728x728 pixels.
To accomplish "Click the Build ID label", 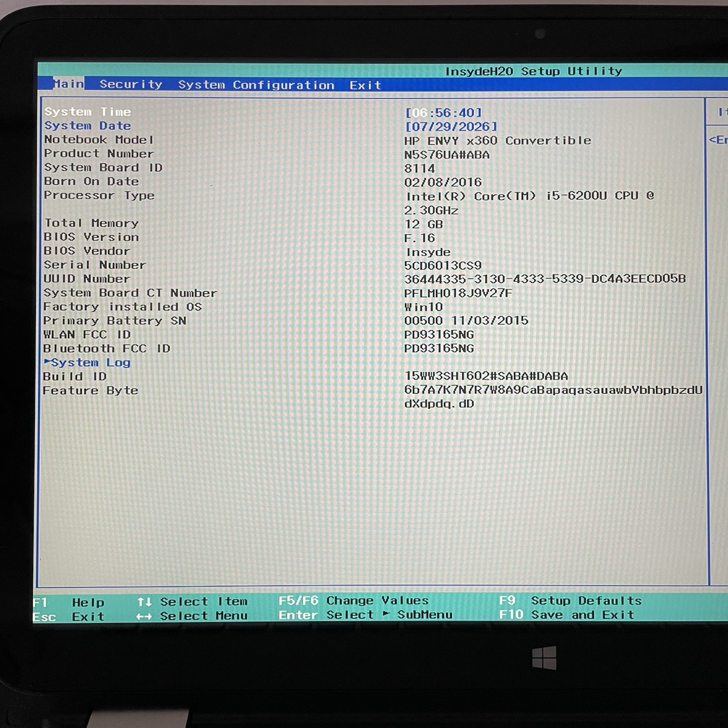I will (x=75, y=376).
